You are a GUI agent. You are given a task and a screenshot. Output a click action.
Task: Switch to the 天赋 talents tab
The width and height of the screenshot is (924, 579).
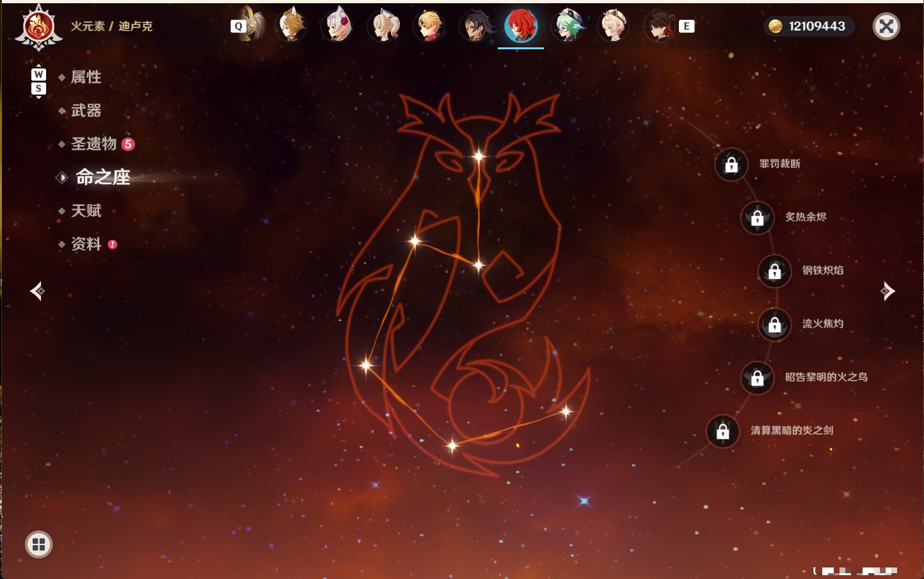click(86, 210)
